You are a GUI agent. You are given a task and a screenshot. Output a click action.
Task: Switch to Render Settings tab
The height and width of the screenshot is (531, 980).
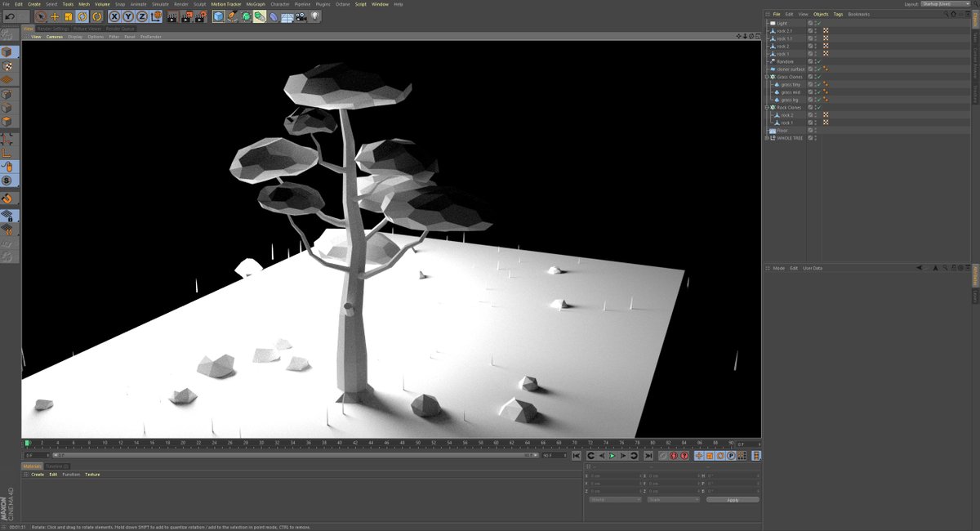click(53, 29)
